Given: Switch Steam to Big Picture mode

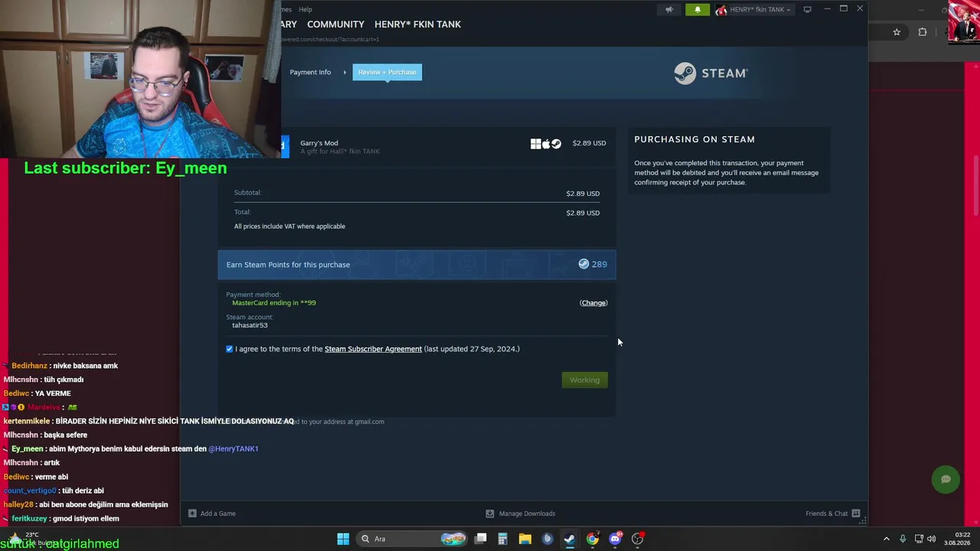Looking at the screenshot, I should click(x=807, y=9).
